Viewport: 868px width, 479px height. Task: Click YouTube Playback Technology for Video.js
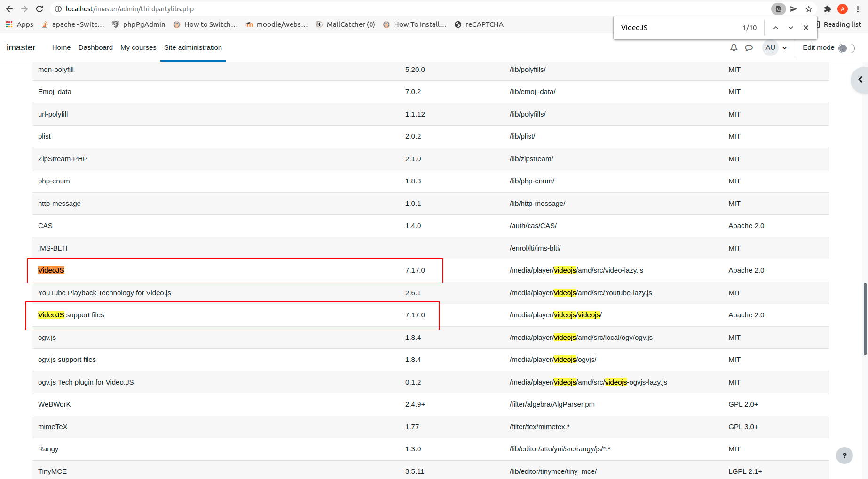pyautogui.click(x=104, y=293)
